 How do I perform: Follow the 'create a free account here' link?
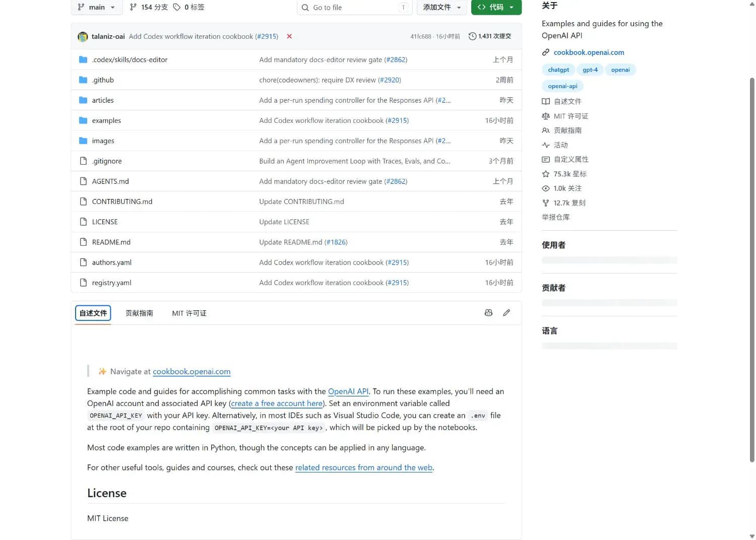277,403
